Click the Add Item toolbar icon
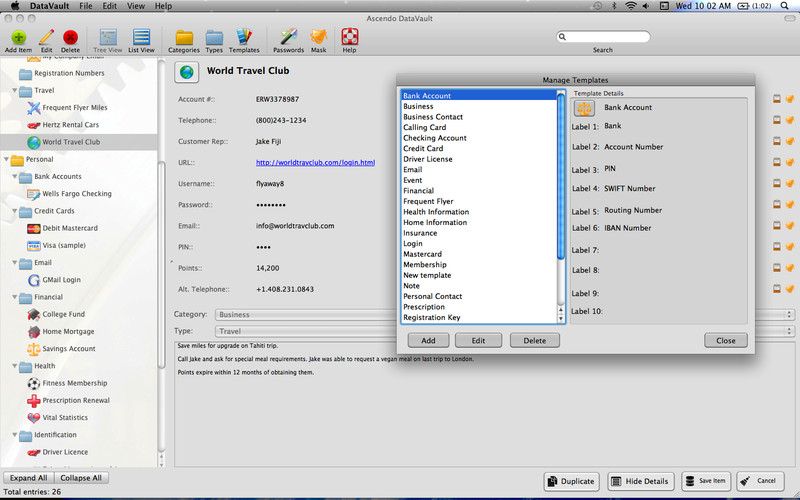 point(18,37)
